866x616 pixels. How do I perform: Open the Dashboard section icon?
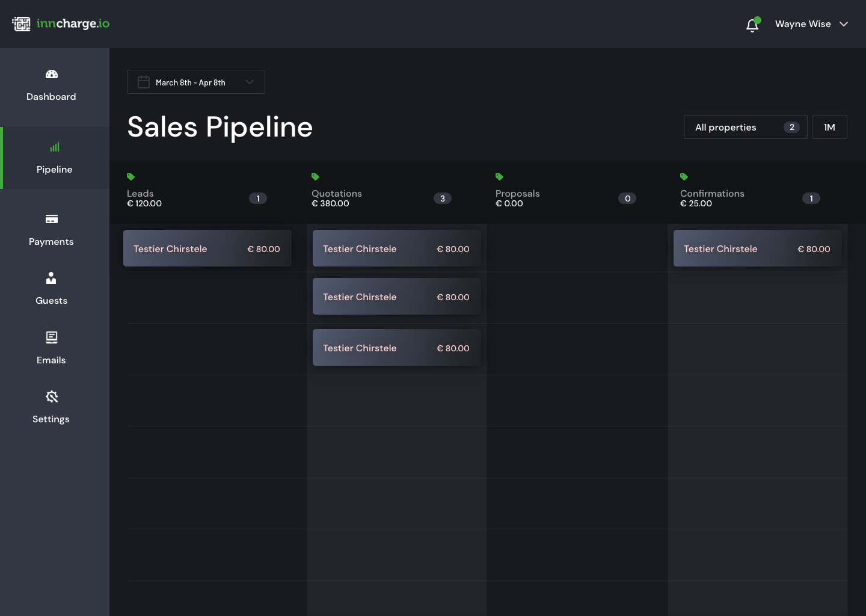coord(51,74)
